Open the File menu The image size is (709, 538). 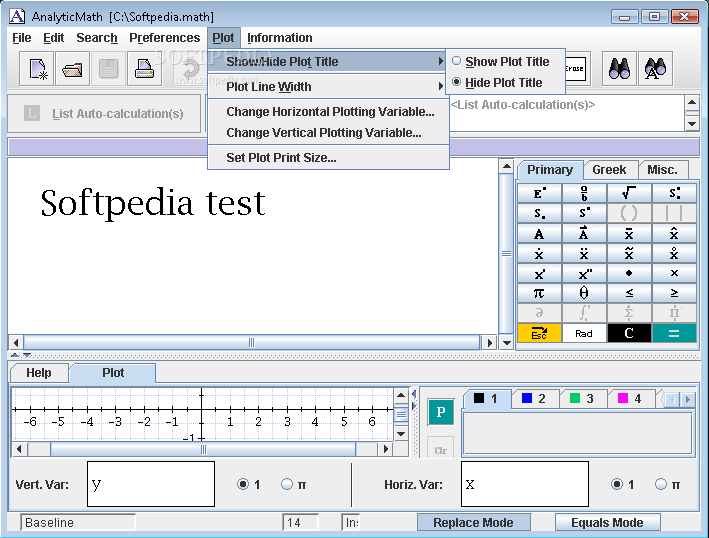click(22, 38)
